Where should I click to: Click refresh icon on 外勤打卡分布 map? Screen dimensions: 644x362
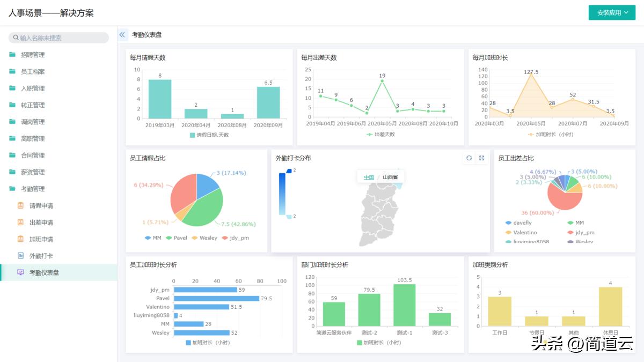coord(469,158)
